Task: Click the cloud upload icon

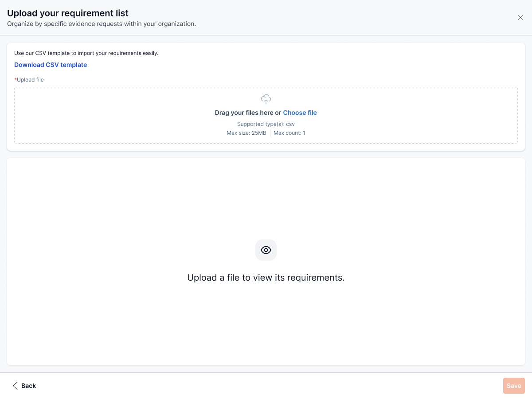Action: [266, 99]
